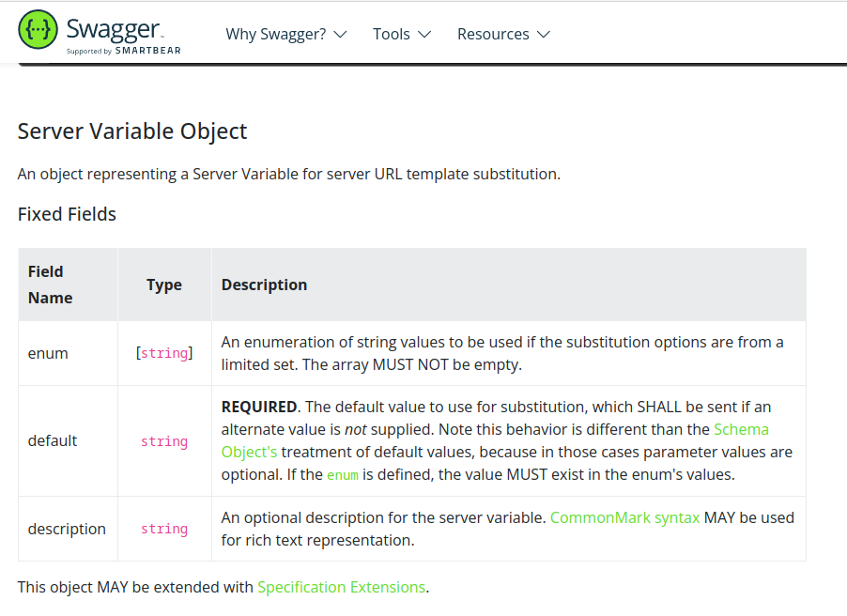Open the Why Swagger? menu

(x=275, y=34)
